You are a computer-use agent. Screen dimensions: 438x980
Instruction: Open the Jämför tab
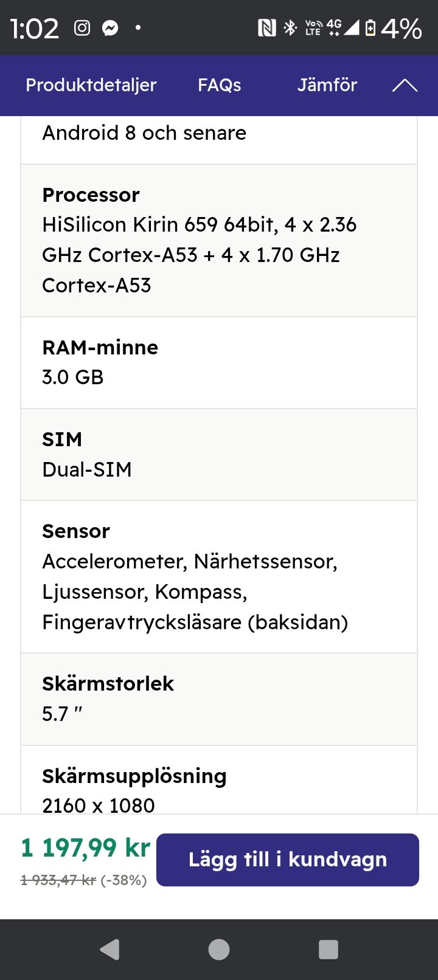327,85
